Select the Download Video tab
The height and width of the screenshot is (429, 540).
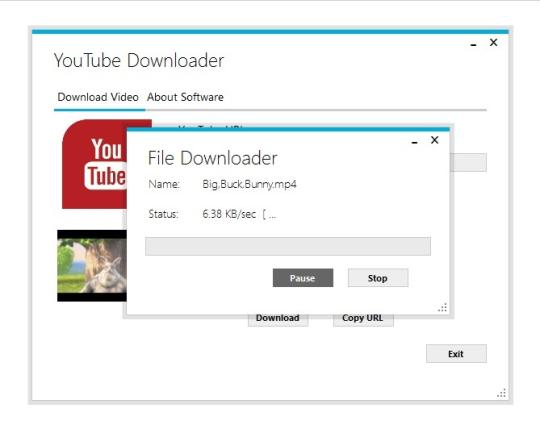[98, 97]
